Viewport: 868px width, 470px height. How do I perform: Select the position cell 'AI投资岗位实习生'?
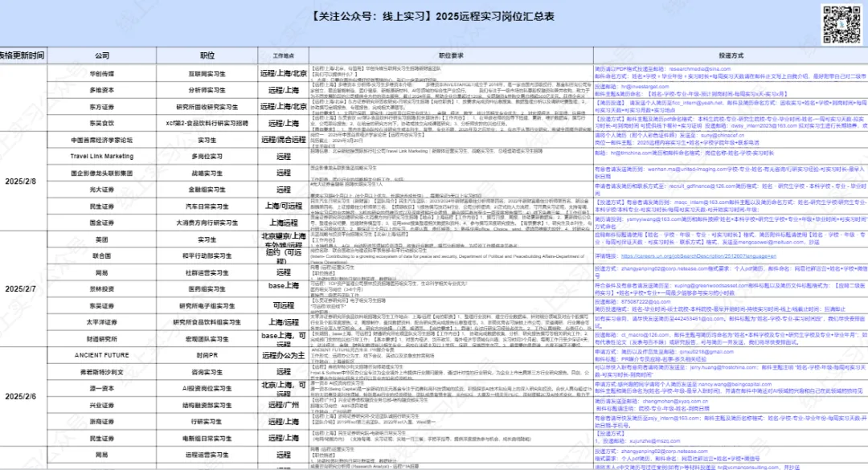point(207,389)
